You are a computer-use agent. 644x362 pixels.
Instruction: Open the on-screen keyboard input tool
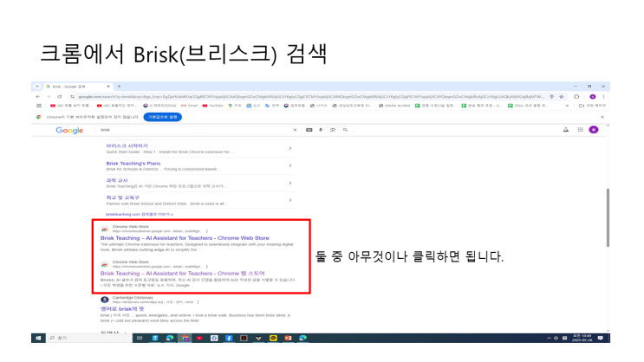pyautogui.click(x=309, y=130)
